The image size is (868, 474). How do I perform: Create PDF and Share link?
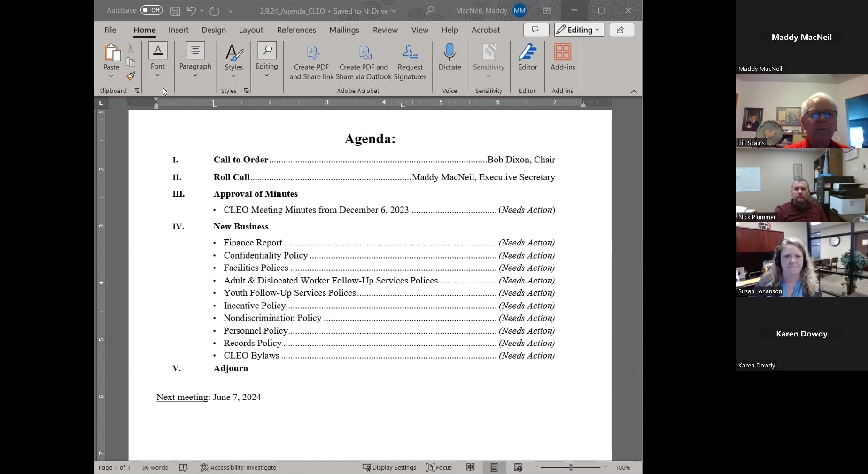[x=310, y=59]
